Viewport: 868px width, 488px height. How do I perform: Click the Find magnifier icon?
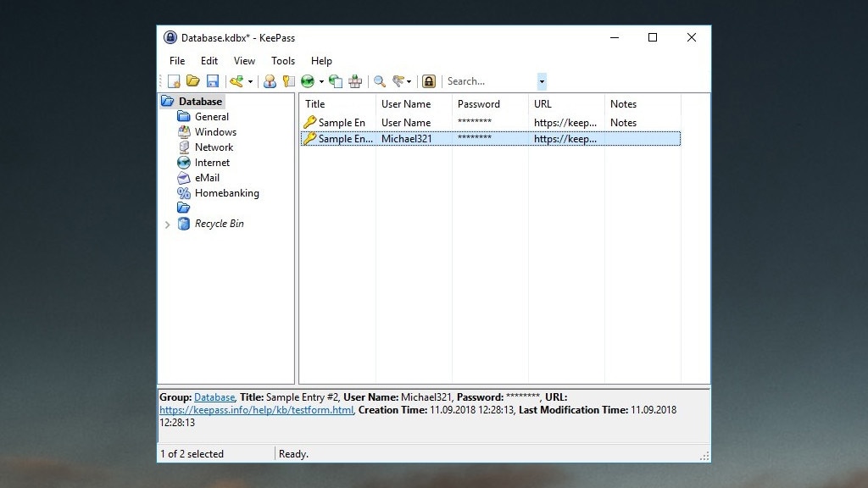[x=379, y=81]
